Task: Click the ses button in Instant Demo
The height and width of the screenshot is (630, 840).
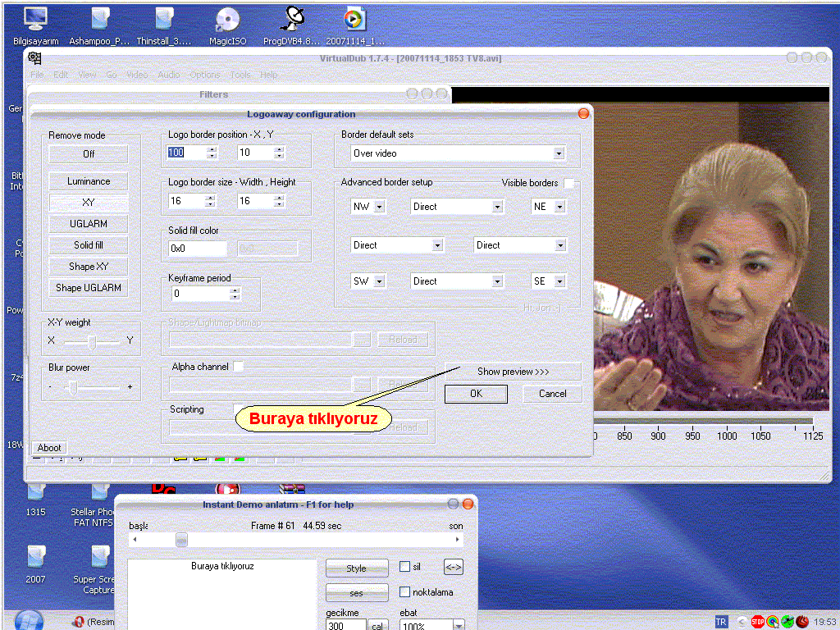Action: 357,593
